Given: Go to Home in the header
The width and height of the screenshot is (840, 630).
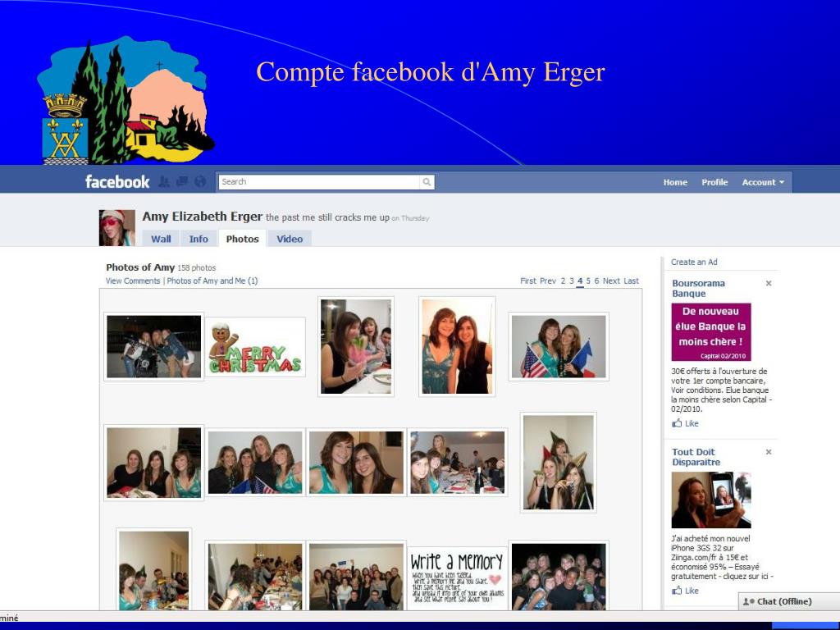Looking at the screenshot, I should click(x=675, y=182).
